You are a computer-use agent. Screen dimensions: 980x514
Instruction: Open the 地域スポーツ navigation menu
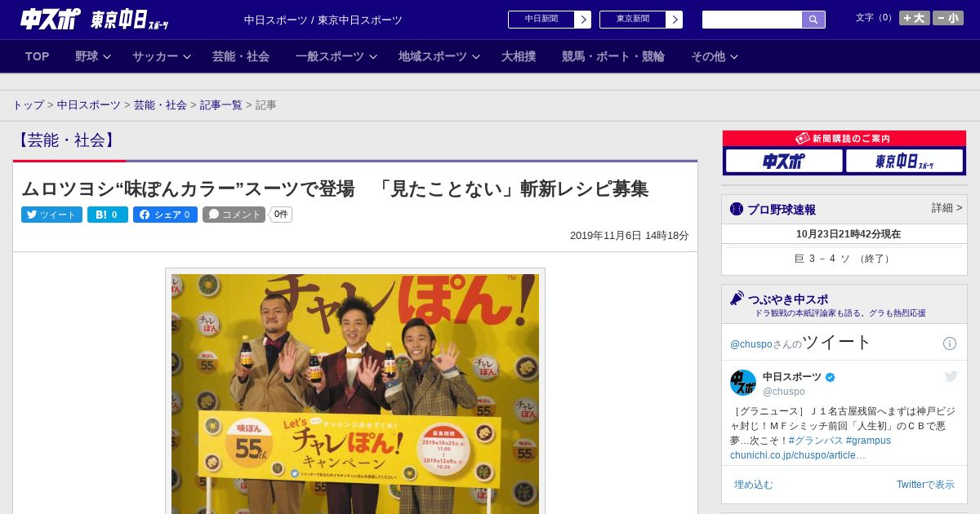433,56
